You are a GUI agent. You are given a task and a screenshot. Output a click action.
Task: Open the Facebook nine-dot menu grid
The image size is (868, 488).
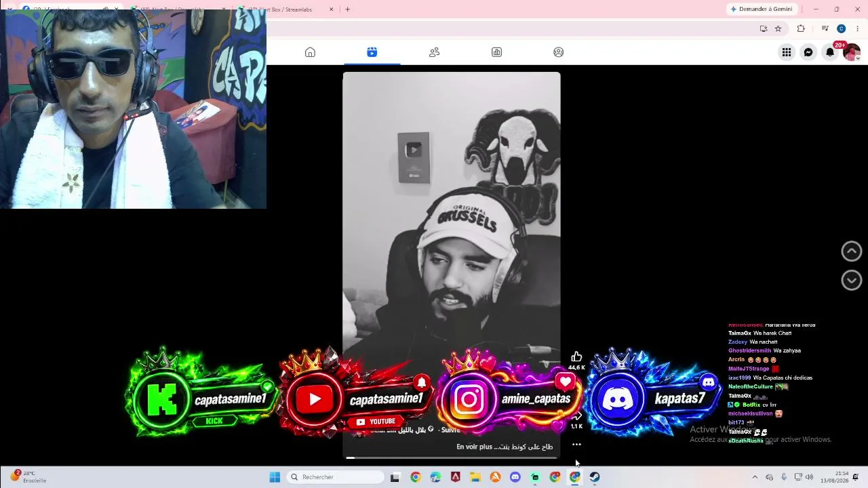[786, 52]
